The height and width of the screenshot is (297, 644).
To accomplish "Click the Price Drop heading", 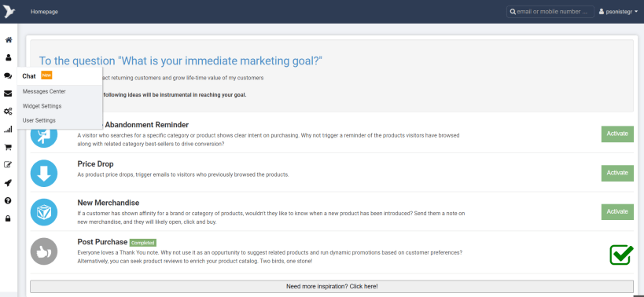I will click(x=95, y=164).
